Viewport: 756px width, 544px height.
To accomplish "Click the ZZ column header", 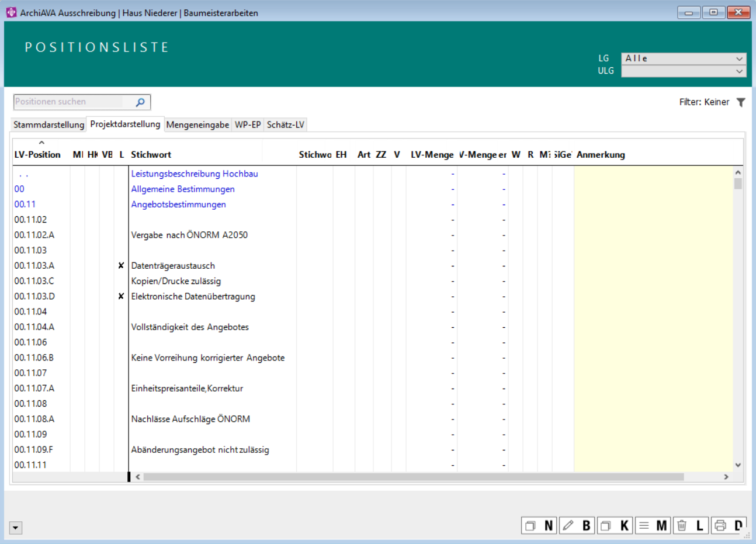I will tap(381, 155).
